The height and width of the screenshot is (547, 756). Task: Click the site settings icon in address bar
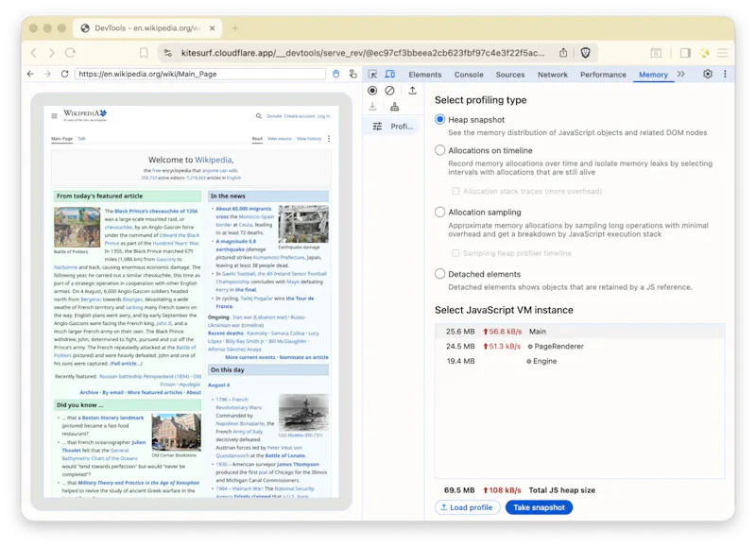[x=168, y=53]
